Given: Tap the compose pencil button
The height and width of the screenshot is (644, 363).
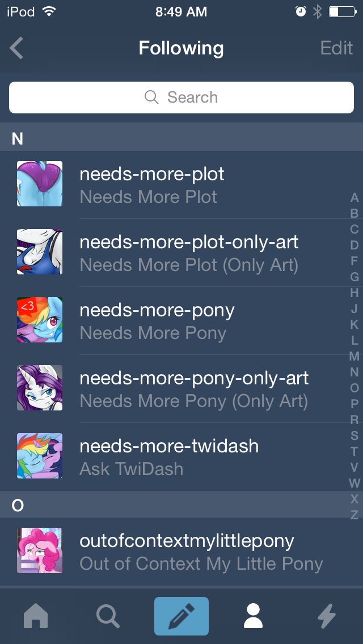Looking at the screenshot, I should coord(181,616).
